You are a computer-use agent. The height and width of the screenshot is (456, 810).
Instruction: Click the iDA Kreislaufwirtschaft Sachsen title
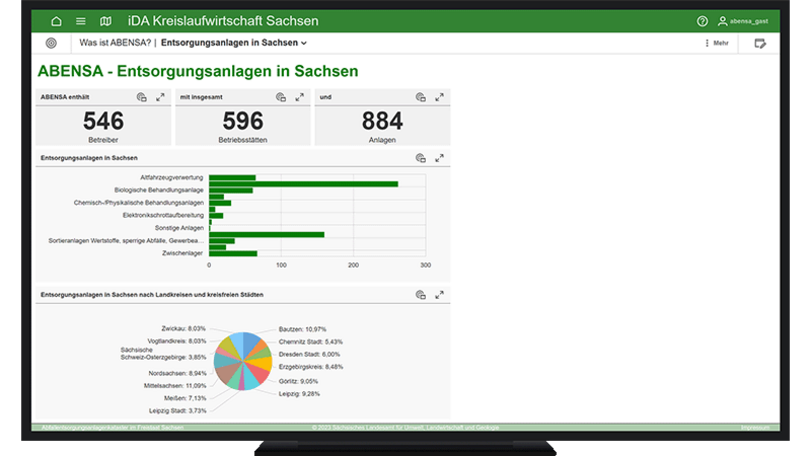coord(223,21)
